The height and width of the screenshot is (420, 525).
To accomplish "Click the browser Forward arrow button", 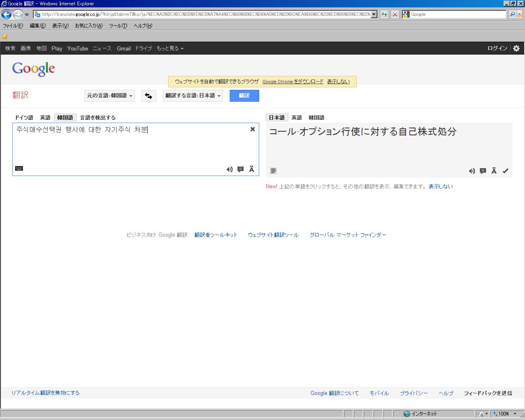I will 18,14.
